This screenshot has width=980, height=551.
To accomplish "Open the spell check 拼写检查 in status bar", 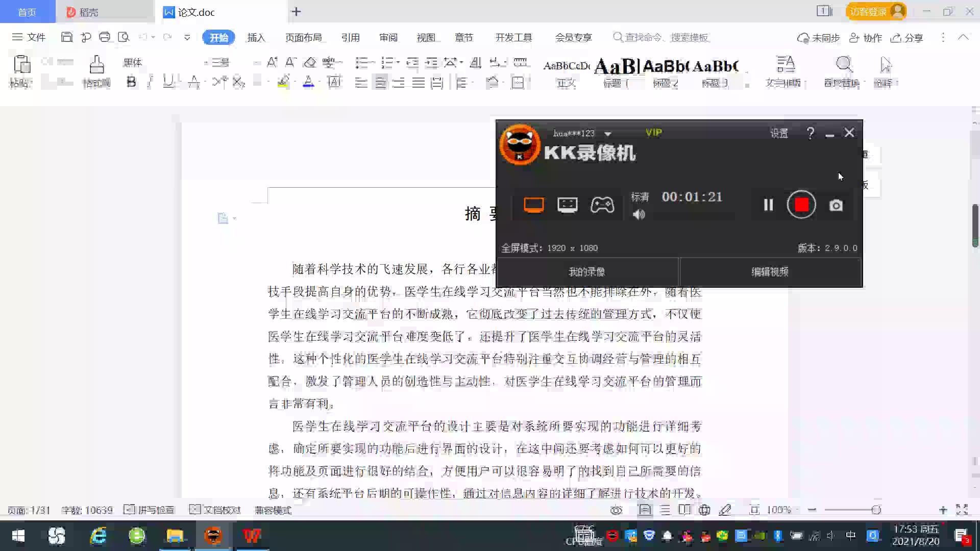I will point(149,510).
